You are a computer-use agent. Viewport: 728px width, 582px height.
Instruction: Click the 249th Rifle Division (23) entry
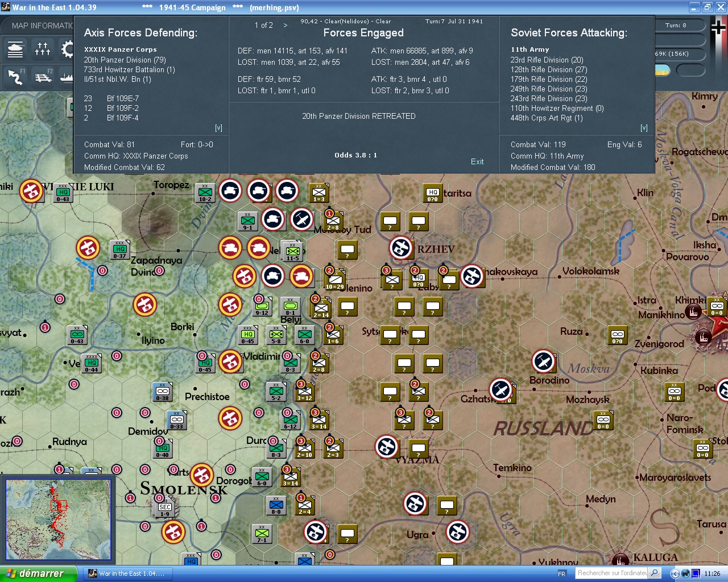click(549, 89)
